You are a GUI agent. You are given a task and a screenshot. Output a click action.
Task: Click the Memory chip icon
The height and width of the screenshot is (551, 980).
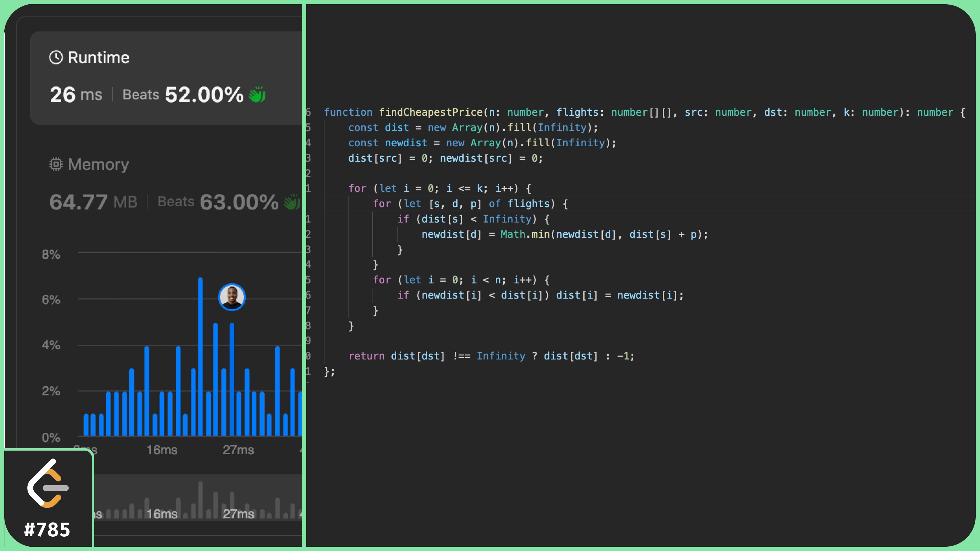56,164
